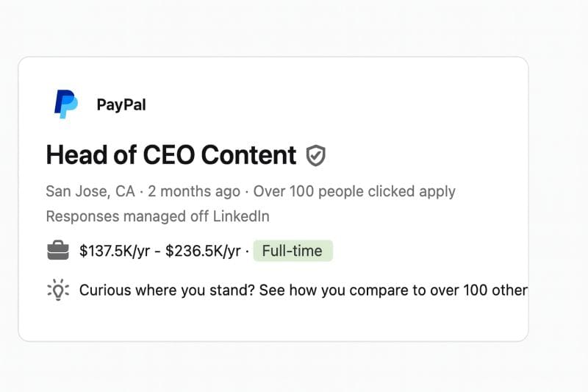The width and height of the screenshot is (588, 392).
Task: Click the PayPal logo icon
Action: tap(66, 104)
